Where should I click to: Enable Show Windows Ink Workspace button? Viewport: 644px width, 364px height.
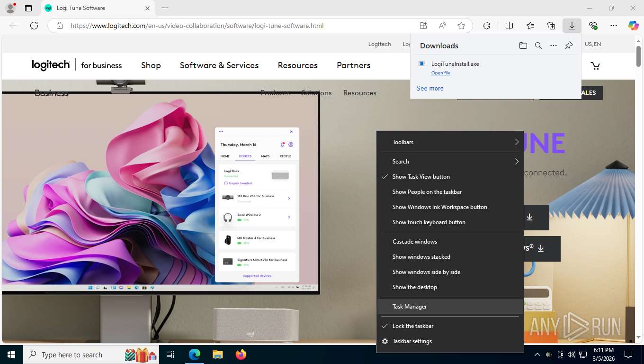[x=450, y=207]
